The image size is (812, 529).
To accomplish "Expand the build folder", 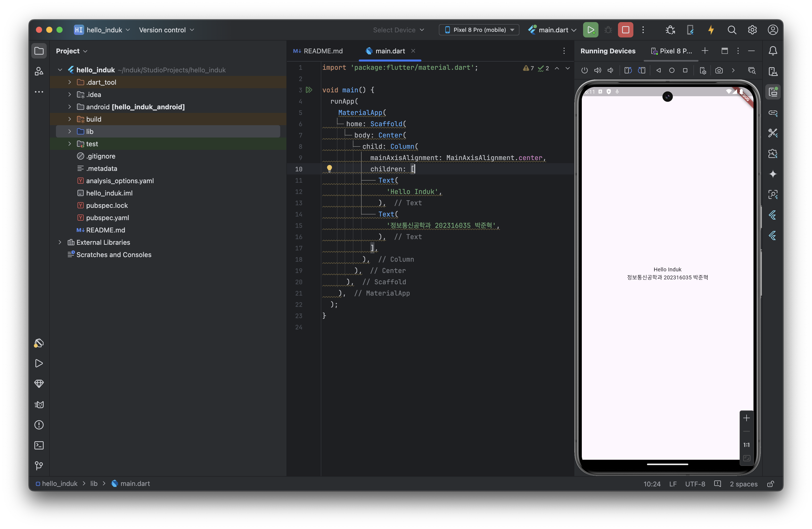I will (70, 119).
